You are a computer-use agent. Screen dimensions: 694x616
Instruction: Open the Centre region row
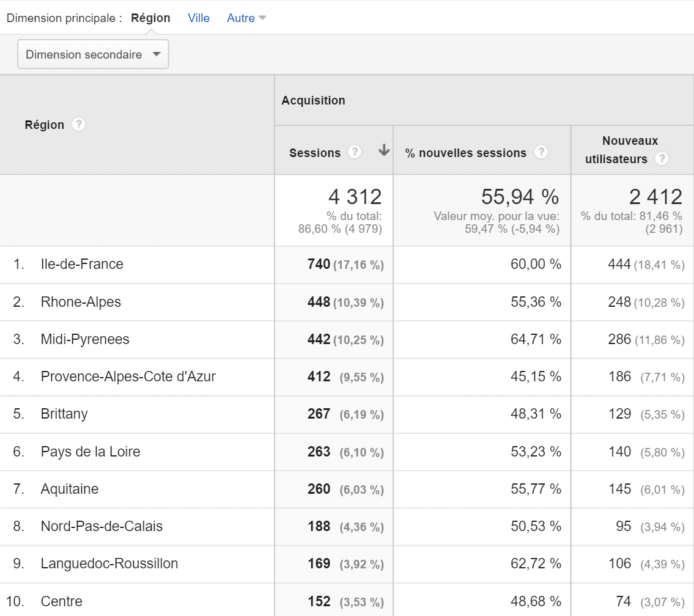click(x=62, y=601)
